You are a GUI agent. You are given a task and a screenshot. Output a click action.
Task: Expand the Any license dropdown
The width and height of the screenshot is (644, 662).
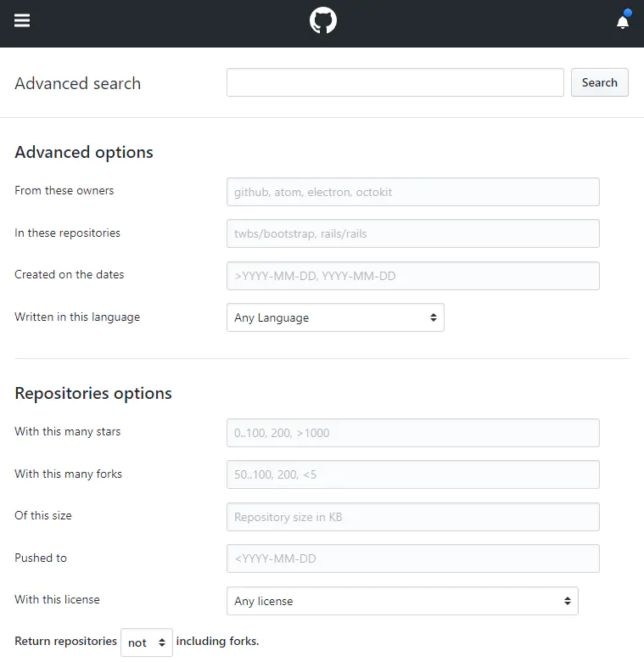click(402, 601)
